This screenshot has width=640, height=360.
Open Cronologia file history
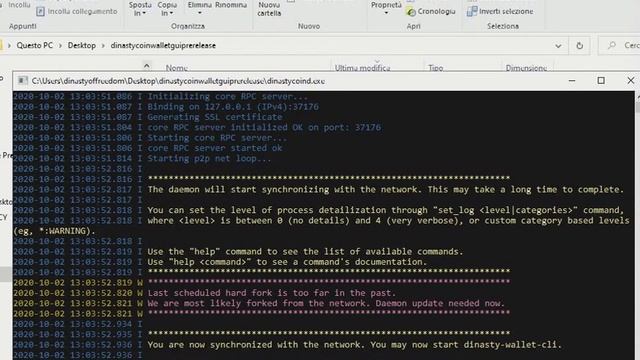431,11
